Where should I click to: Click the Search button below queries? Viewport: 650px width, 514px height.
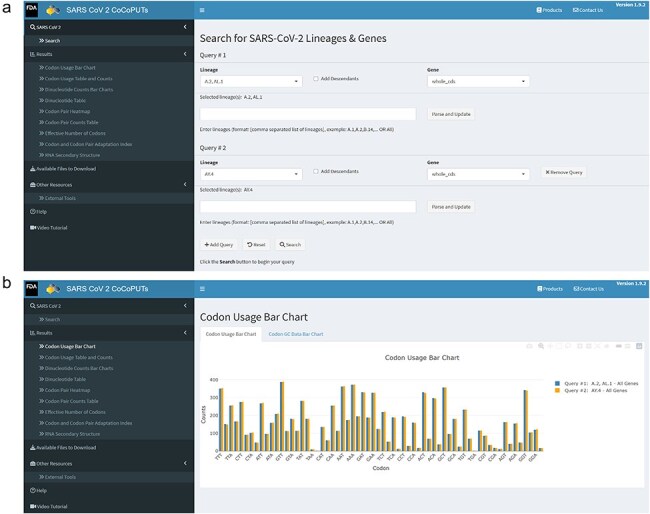pos(290,245)
